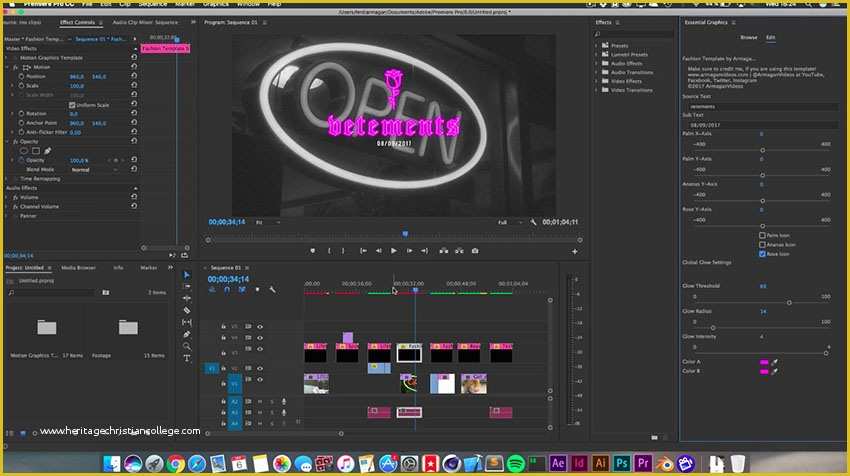Open Spotify from the Dock

click(516, 464)
